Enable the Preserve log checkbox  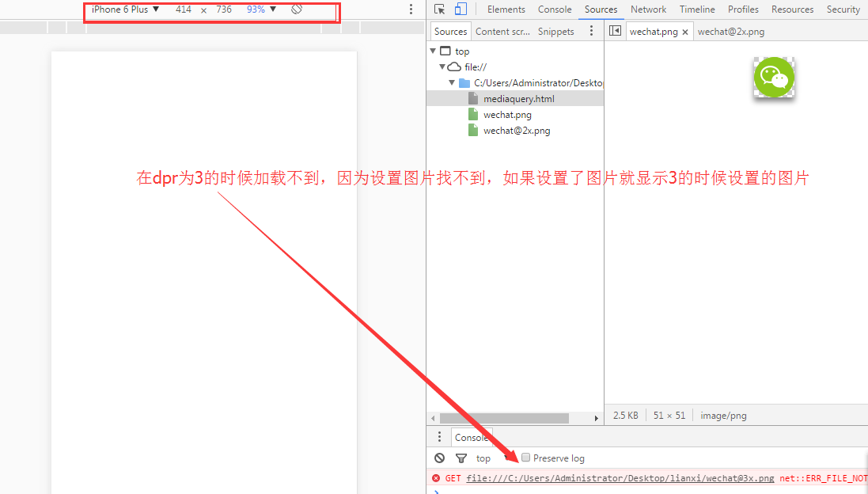click(x=526, y=458)
